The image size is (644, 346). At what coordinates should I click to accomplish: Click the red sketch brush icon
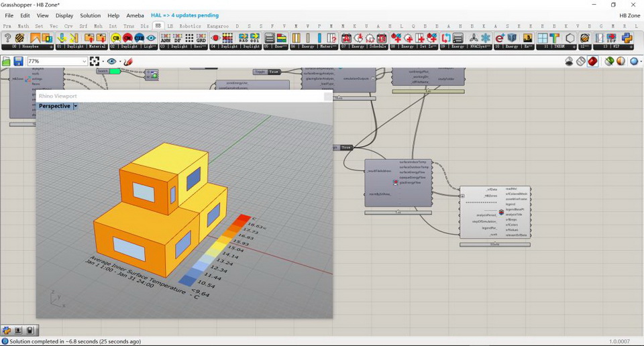point(128,62)
